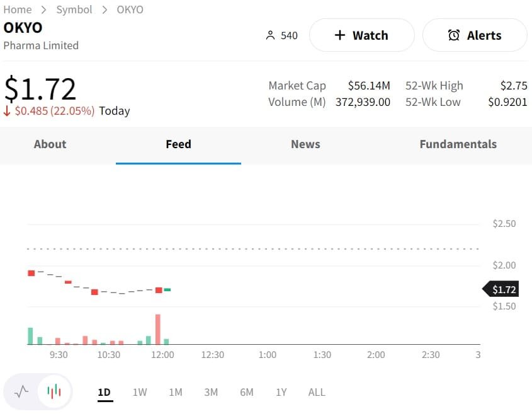This screenshot has width=532, height=416.
Task: Select the 1M time range
Action: 176,392
